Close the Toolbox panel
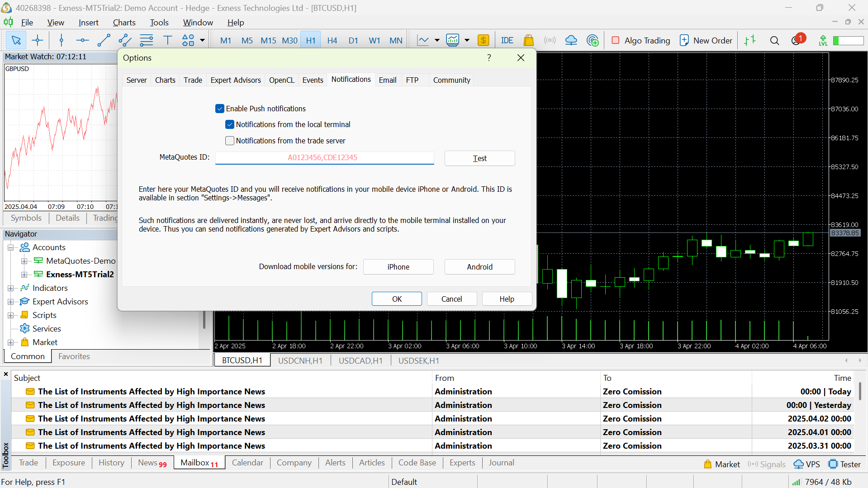The height and width of the screenshot is (488, 868). click(x=6, y=374)
